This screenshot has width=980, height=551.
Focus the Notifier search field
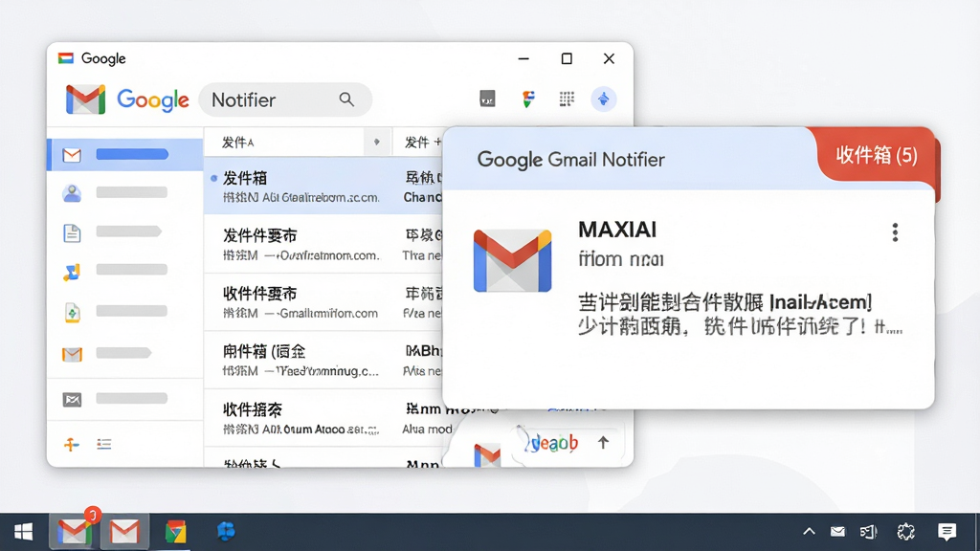pos(285,99)
